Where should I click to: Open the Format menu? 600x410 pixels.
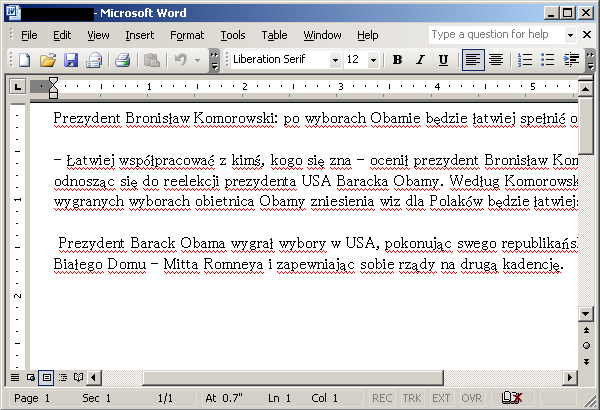(x=186, y=35)
